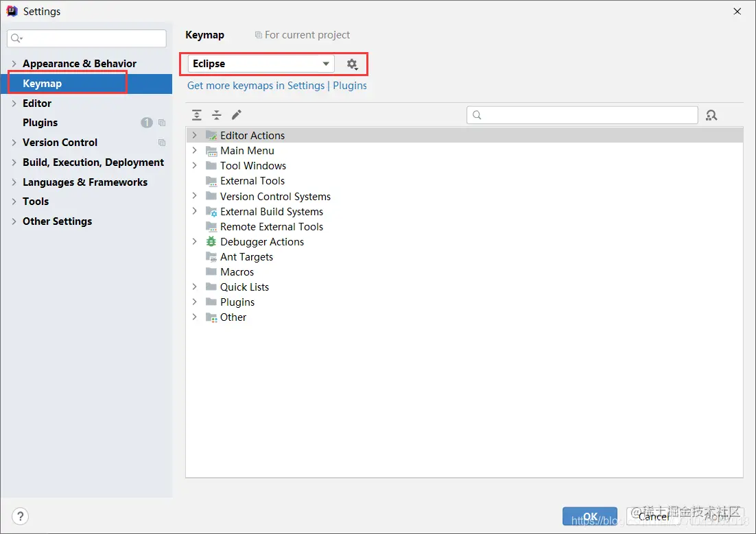Expand the Debugger Actions tree node
The image size is (756, 534).
(194, 241)
